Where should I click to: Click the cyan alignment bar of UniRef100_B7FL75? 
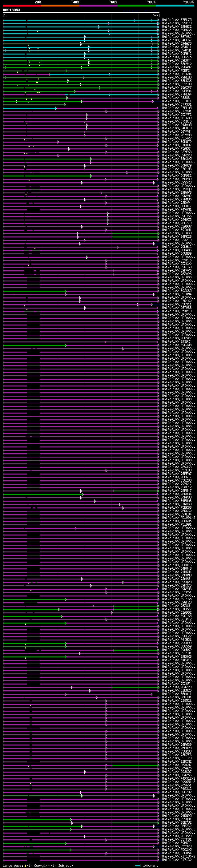(x=81, y=20)
